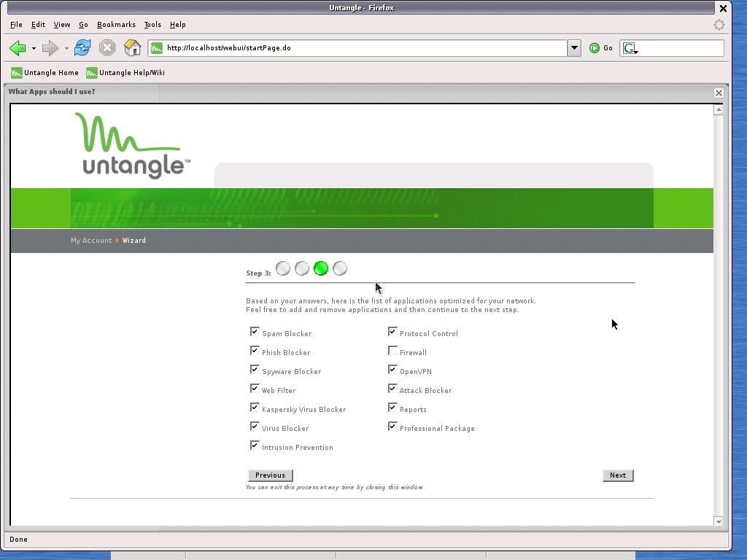Open the Untangle Home bookmark
Image resolution: width=747 pixels, height=560 pixels.
[x=44, y=73]
